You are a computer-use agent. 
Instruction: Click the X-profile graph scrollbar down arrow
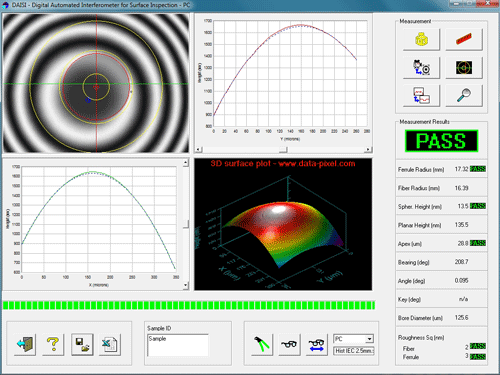(x=186, y=285)
